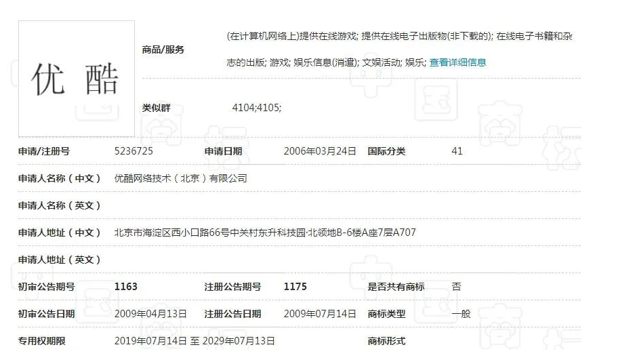Click the 申请人名称（英文） label
The width and height of the screenshot is (633, 364).
click(x=60, y=205)
